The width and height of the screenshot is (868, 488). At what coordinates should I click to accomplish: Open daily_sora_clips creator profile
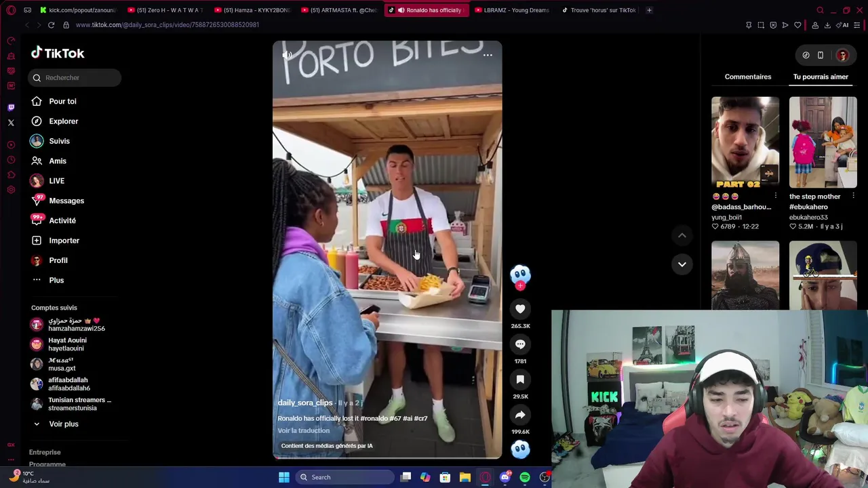pos(305,403)
